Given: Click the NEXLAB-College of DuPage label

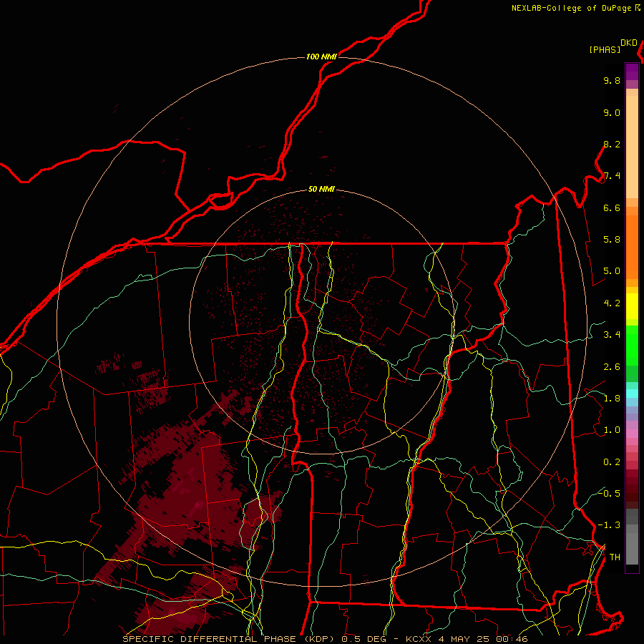Looking at the screenshot, I should coord(571,8).
